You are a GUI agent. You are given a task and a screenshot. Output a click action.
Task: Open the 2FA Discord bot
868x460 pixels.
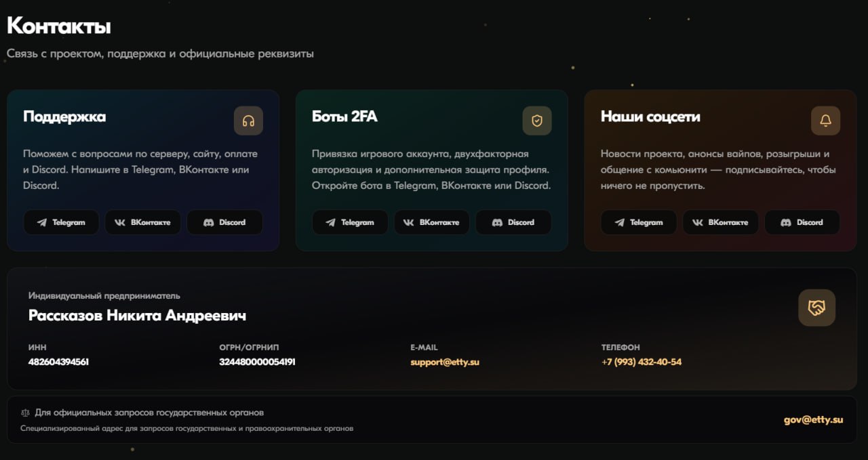(x=513, y=222)
